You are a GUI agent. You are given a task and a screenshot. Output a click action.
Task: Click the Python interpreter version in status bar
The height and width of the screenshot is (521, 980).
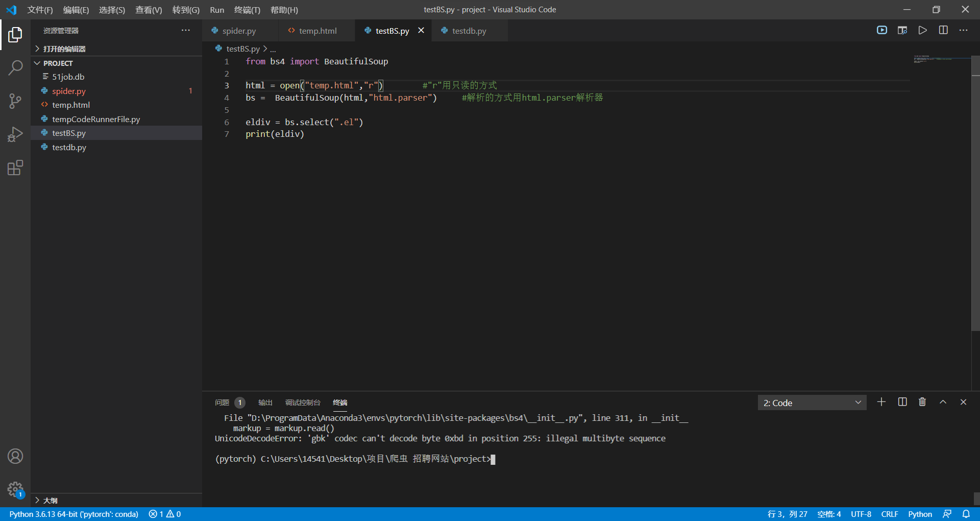coord(74,514)
